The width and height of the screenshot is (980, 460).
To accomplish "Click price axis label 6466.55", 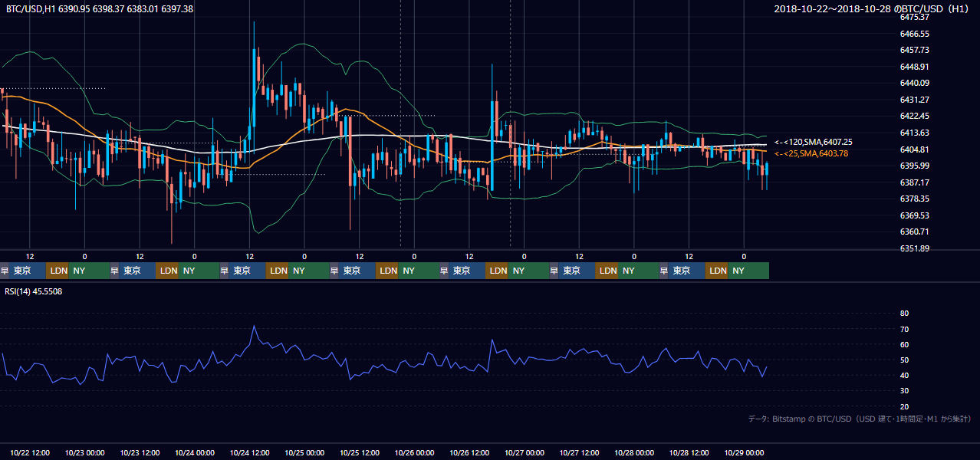I will tap(915, 34).
